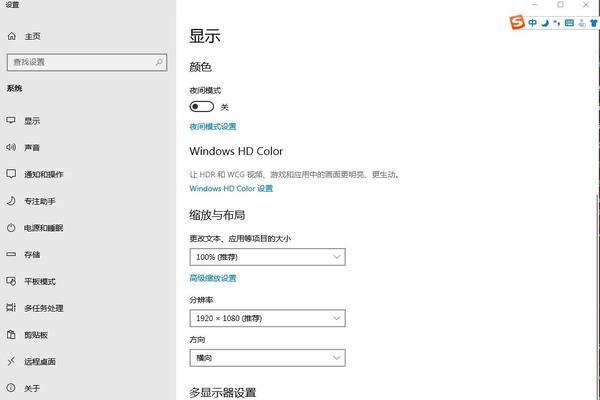The image size is (600, 400).
Task: Open 专注助手 moon icon in sidebar
Action: click(11, 201)
